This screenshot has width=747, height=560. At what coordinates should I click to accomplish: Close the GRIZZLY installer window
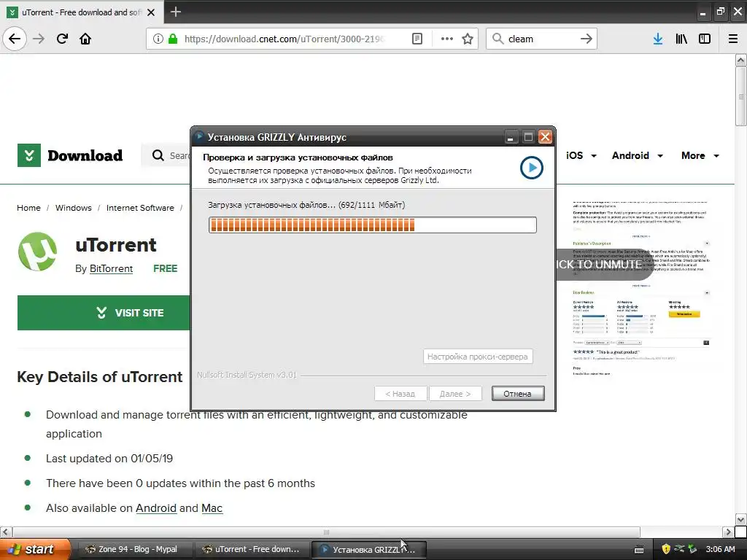point(545,137)
